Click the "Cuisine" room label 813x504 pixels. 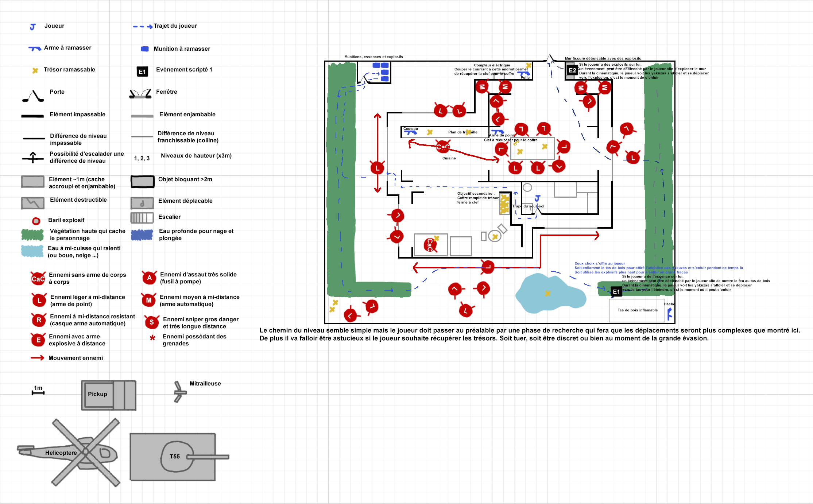(x=449, y=158)
